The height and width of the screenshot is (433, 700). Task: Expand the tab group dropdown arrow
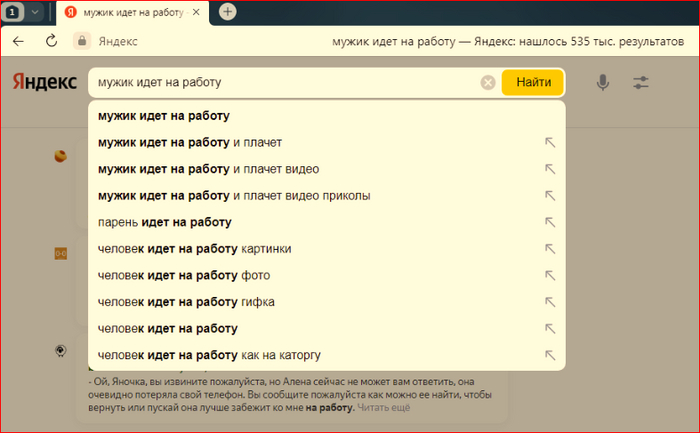(35, 12)
